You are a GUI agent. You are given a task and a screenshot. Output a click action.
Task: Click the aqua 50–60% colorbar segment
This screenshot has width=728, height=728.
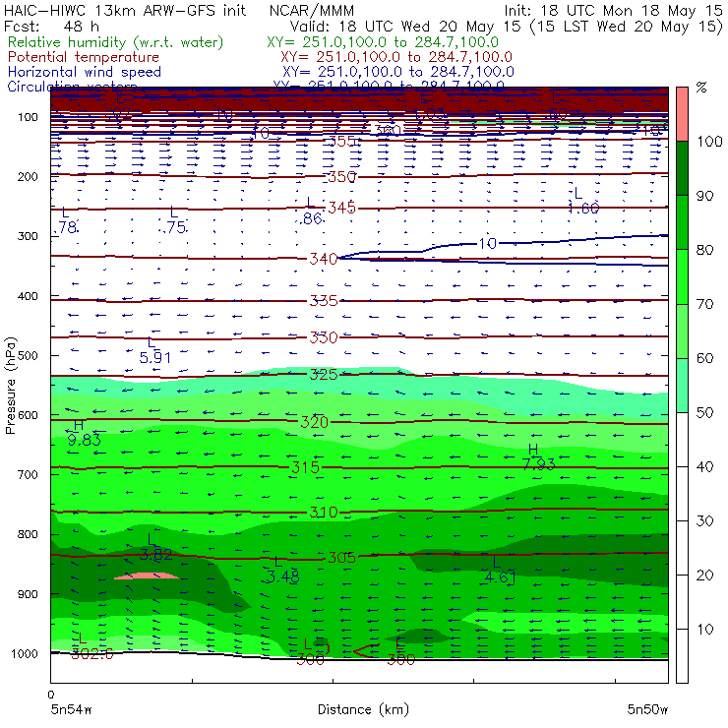point(682,386)
